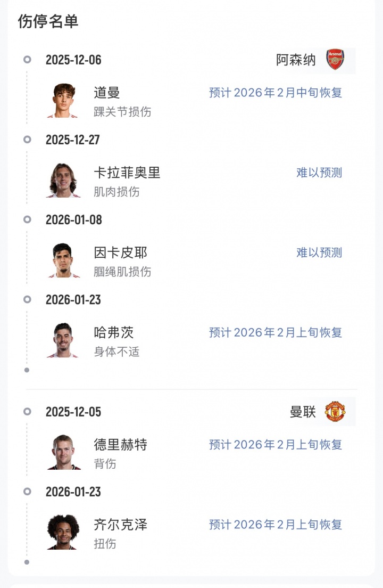Select the 2026-01-08 timeline marker
The image size is (383, 588).
pos(27,219)
